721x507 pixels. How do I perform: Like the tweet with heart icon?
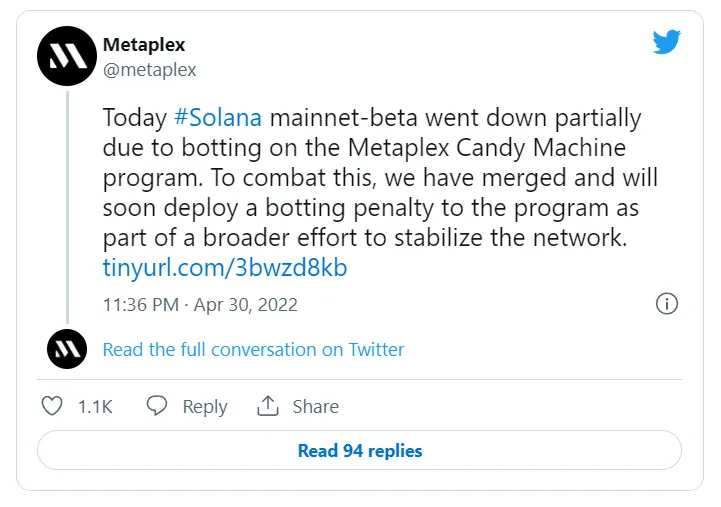click(52, 406)
